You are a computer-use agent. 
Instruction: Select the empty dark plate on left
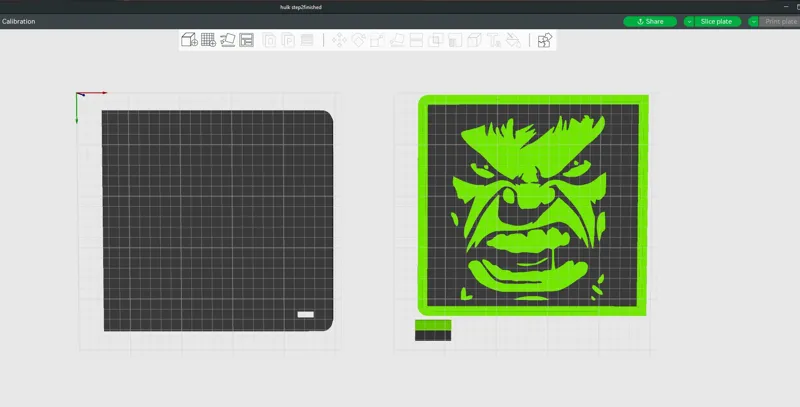(218, 220)
